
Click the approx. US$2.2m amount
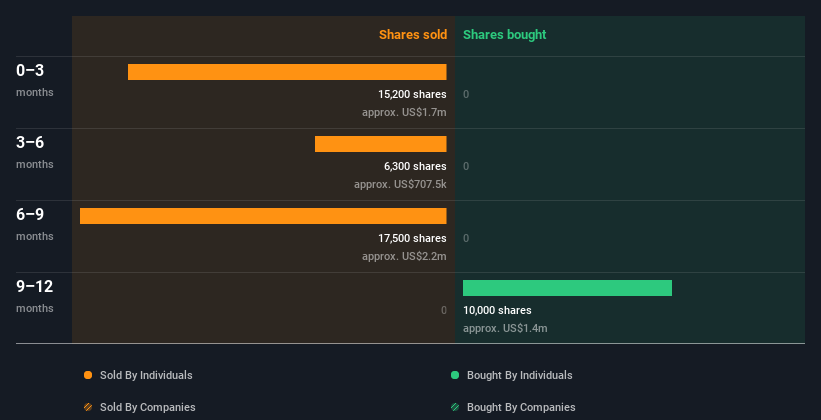404,256
